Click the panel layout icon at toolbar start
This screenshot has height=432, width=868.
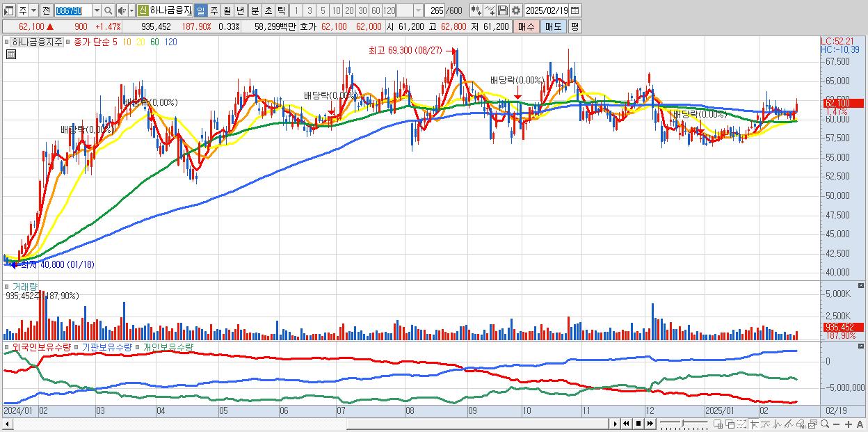(8, 10)
